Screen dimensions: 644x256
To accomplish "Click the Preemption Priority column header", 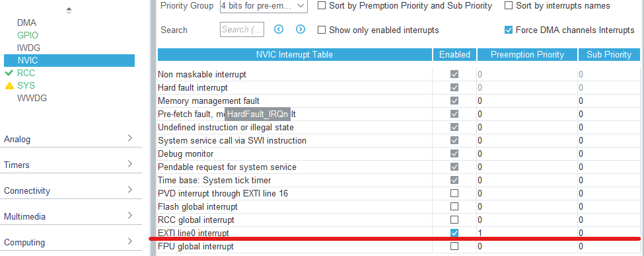I will pos(528,54).
